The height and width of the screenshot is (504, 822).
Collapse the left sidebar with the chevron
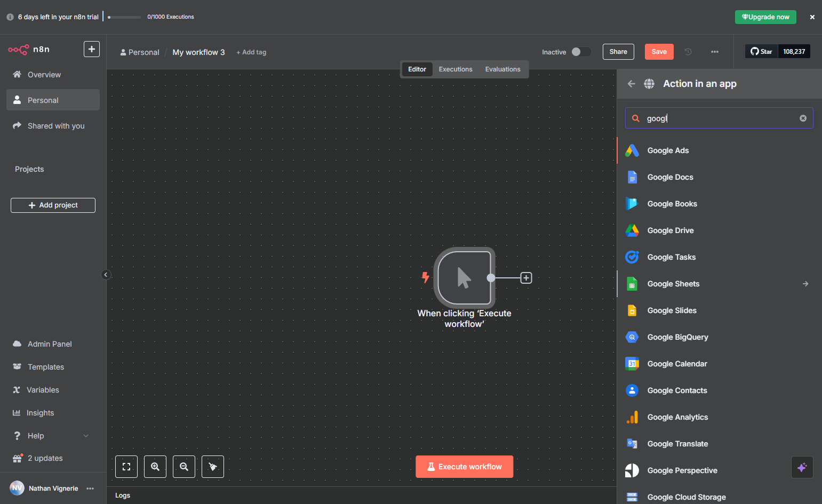(106, 275)
